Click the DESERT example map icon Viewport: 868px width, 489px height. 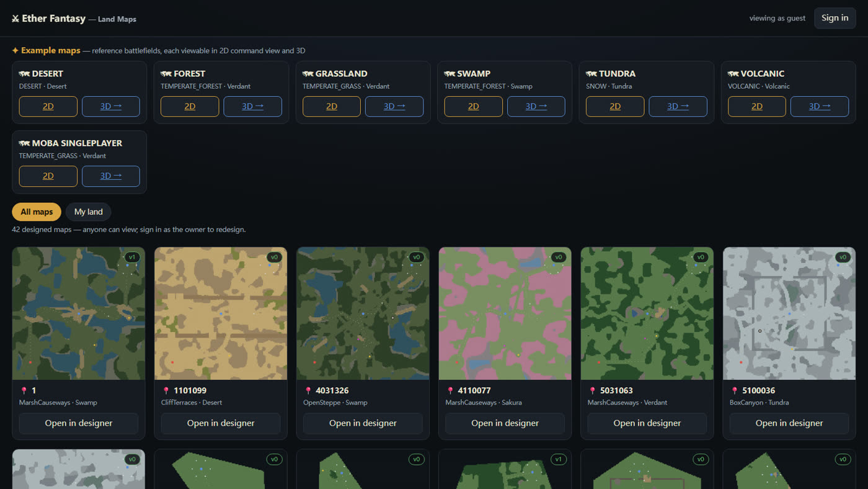tap(25, 74)
